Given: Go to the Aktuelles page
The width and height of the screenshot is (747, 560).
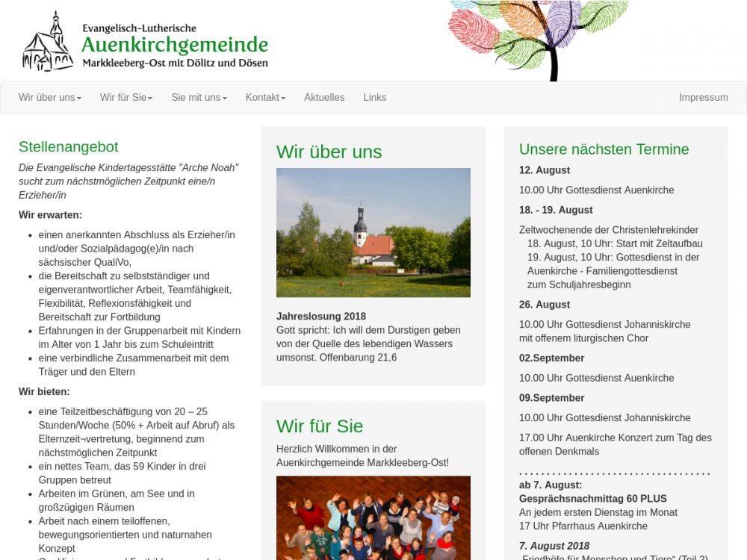Looking at the screenshot, I should pos(324,97).
